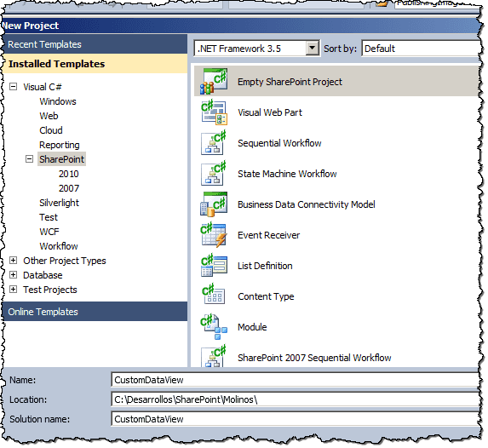Viewport: 488px width, 448px height.
Task: Collapse the SharePoint tree node
Action: 29,159
